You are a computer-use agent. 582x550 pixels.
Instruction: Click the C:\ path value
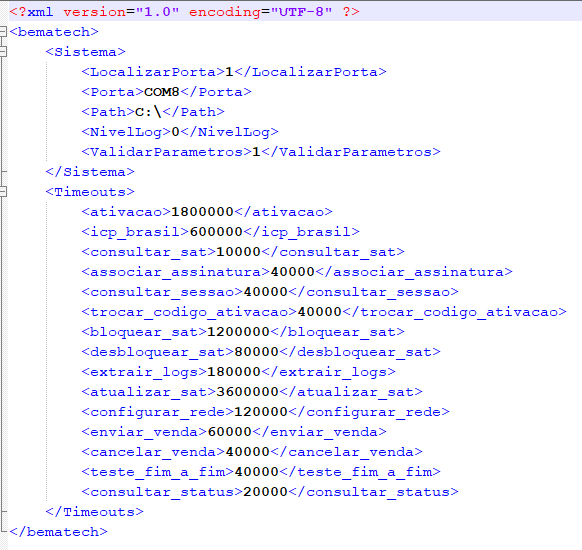(x=148, y=112)
